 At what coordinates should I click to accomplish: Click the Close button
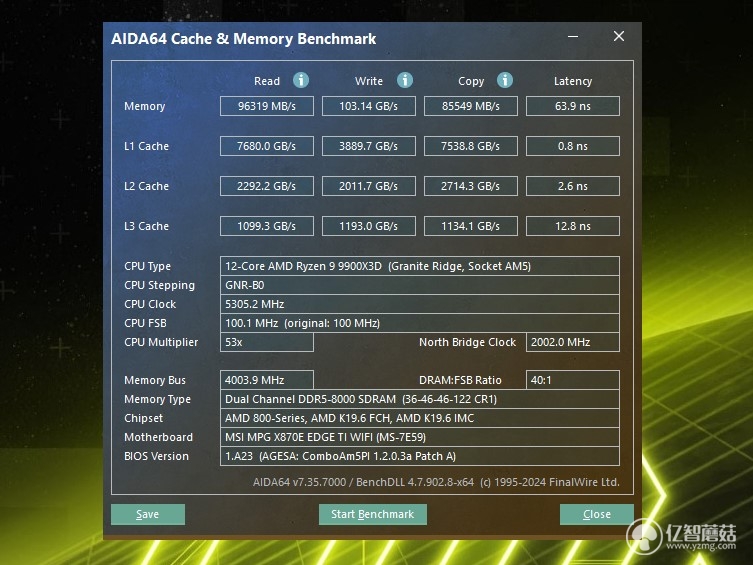tap(597, 514)
